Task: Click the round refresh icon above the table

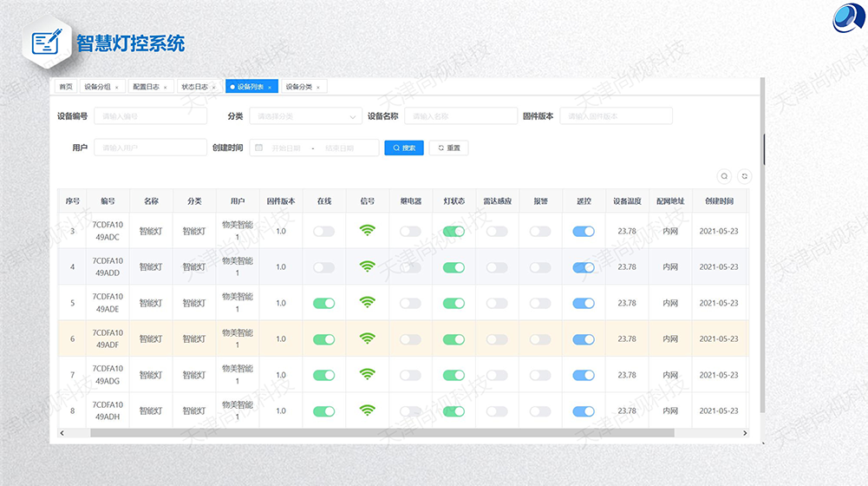Action: [x=744, y=175]
